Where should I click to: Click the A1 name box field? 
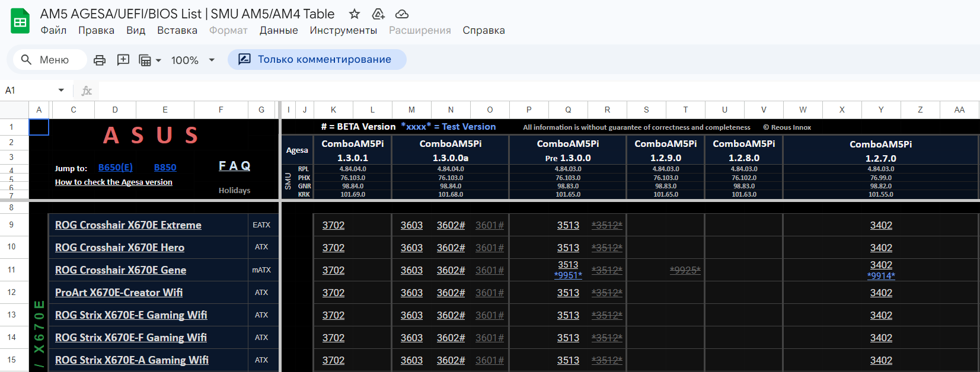(x=28, y=90)
